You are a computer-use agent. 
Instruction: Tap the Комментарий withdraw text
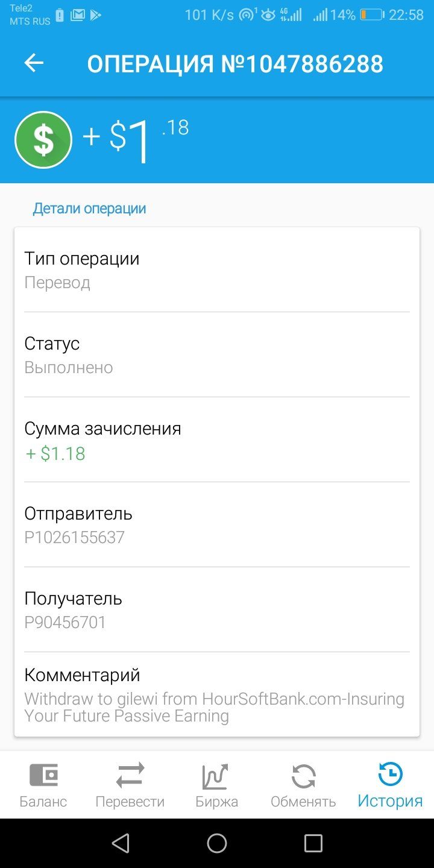point(215,708)
